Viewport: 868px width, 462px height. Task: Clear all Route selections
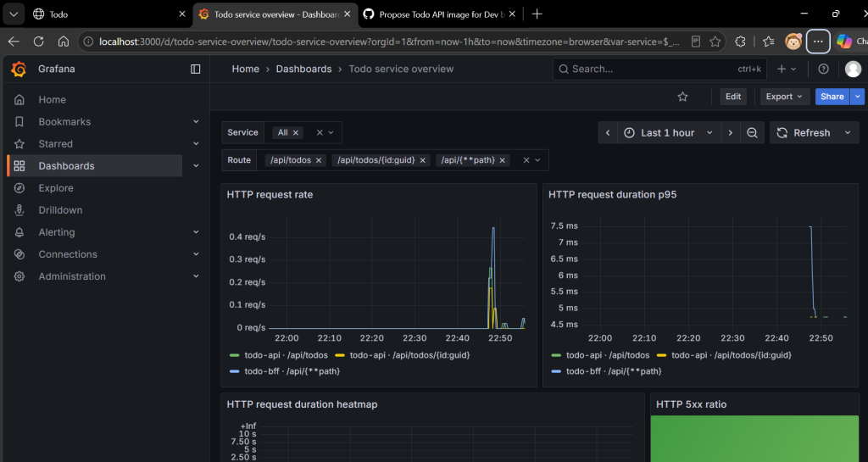(x=526, y=160)
